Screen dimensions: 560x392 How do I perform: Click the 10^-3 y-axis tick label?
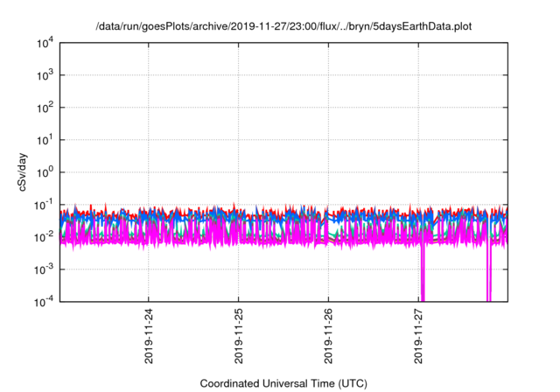coord(45,269)
